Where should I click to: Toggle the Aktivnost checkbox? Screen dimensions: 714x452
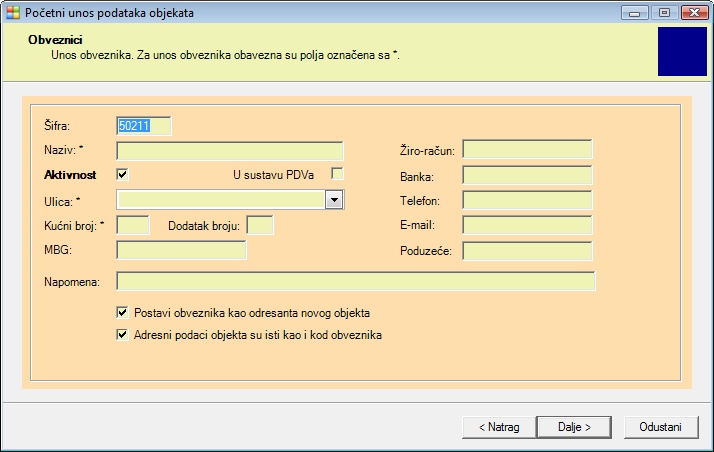coord(122,174)
